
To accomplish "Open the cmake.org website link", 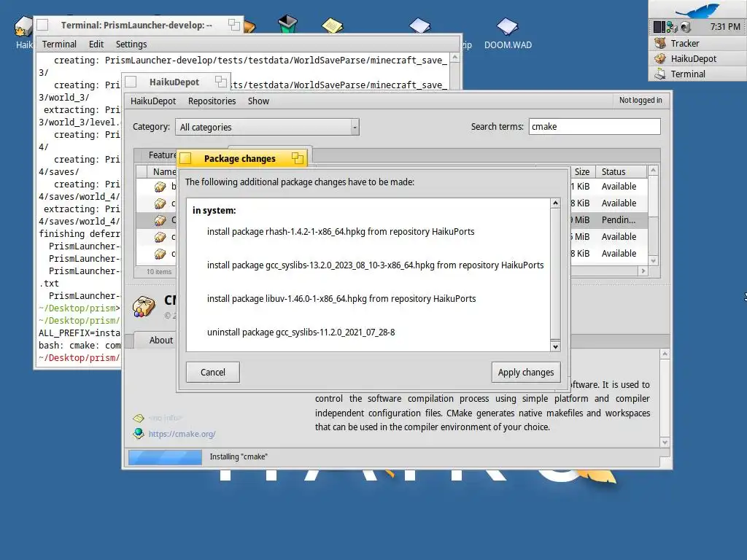I will pos(182,434).
